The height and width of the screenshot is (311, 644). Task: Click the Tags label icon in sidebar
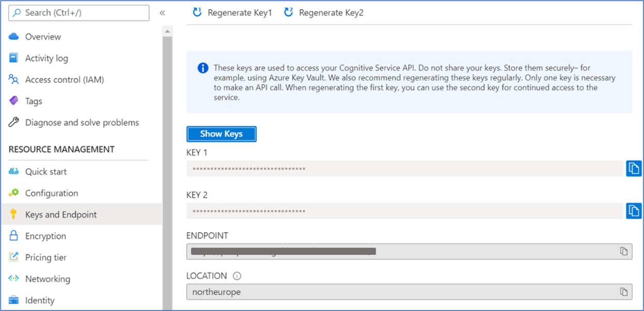14,100
